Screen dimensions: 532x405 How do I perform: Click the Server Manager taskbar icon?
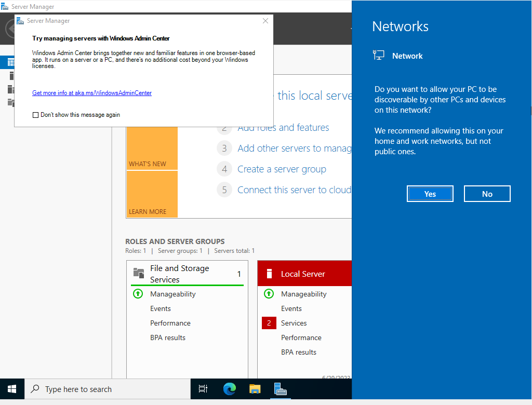pyautogui.click(x=280, y=389)
